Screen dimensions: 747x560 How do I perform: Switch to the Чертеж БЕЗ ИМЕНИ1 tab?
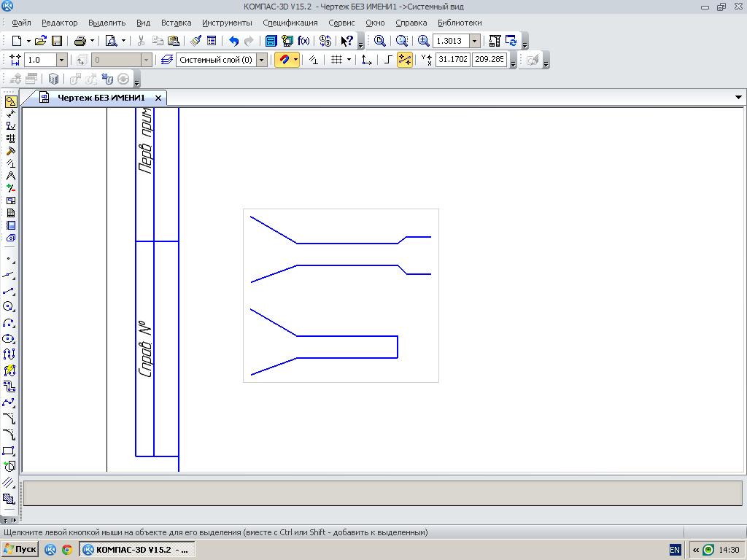click(x=101, y=98)
